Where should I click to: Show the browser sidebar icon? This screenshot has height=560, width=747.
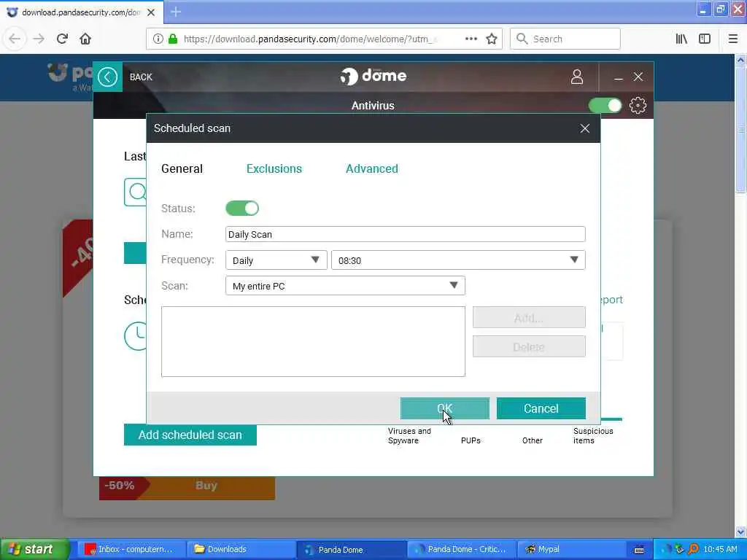coord(705,39)
